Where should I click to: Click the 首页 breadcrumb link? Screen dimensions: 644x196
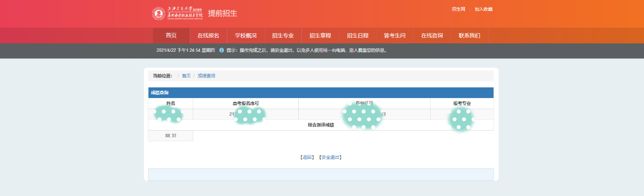pos(186,76)
